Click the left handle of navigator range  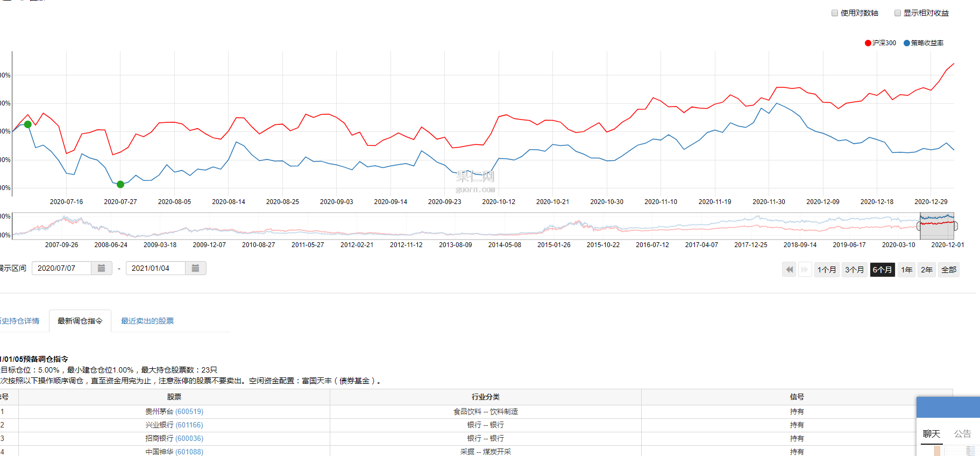pyautogui.click(x=919, y=226)
